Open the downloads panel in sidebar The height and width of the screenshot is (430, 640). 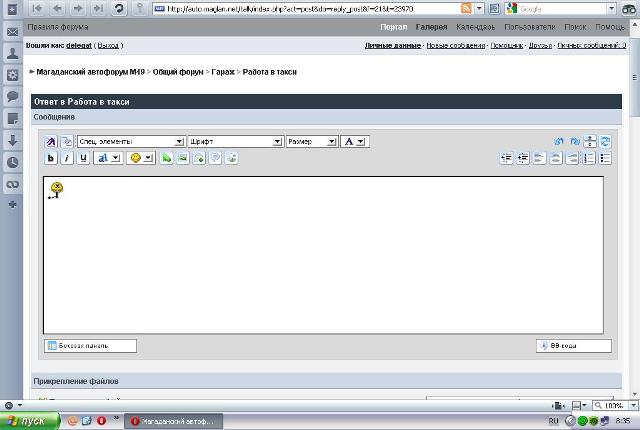[12, 140]
